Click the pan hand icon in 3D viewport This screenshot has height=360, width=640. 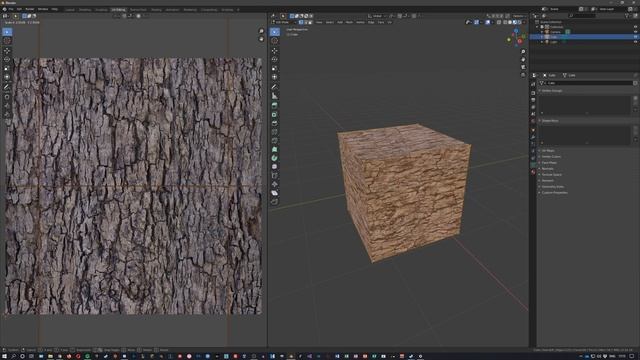(523, 60)
